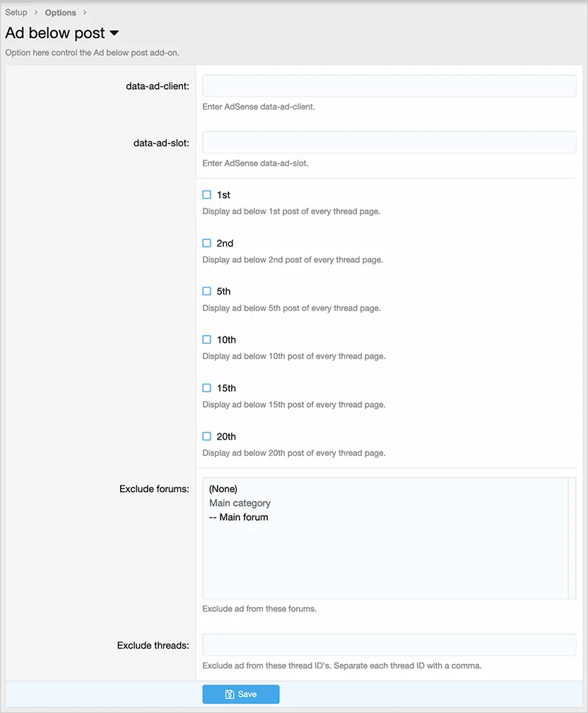Select Main forum in Exclude forums list
Screen dimensions: 588x713
239,517
